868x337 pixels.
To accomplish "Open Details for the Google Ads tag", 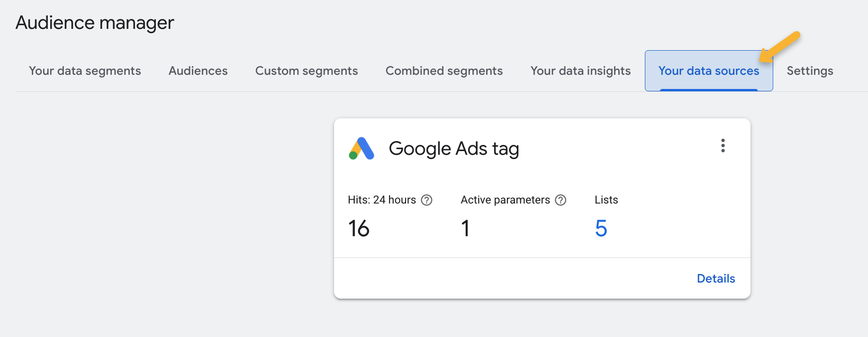I will pos(715,279).
